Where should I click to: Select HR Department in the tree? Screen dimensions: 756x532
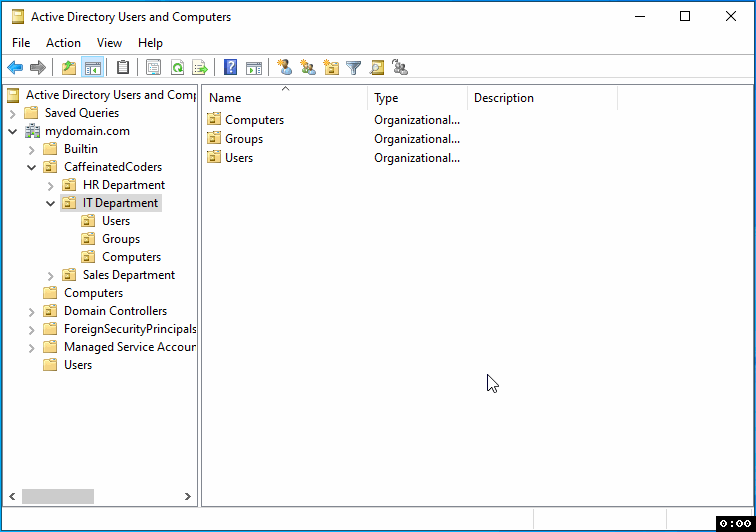tap(124, 185)
